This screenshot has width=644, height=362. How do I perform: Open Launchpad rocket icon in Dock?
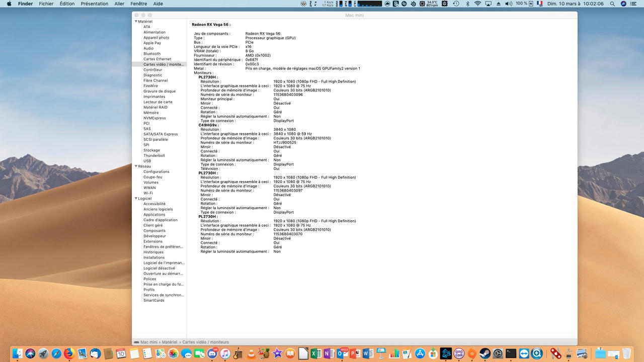pyautogui.click(x=43, y=353)
